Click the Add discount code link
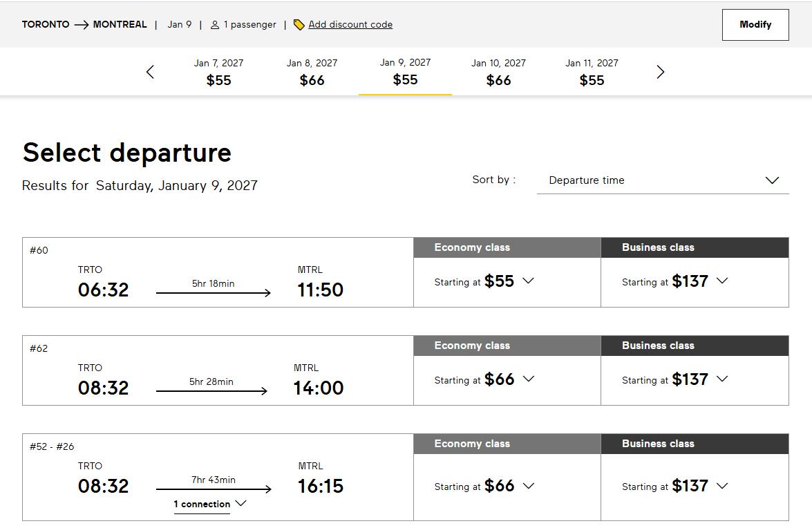 [x=350, y=25]
